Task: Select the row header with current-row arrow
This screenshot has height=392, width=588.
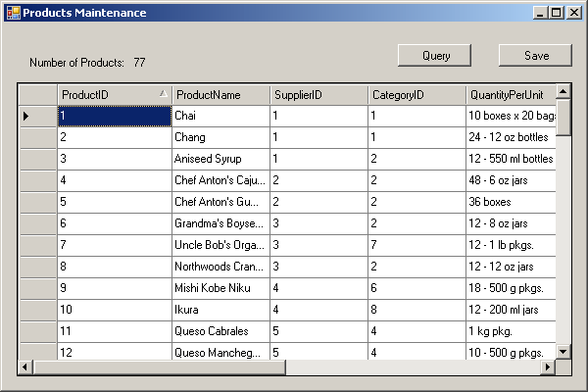Action: tap(37, 116)
